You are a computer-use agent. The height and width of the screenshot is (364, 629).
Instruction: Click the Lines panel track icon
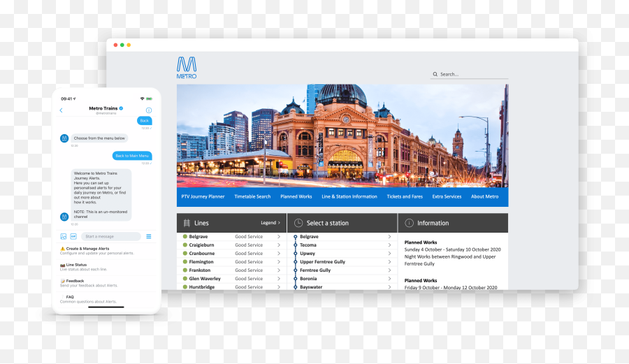click(187, 223)
